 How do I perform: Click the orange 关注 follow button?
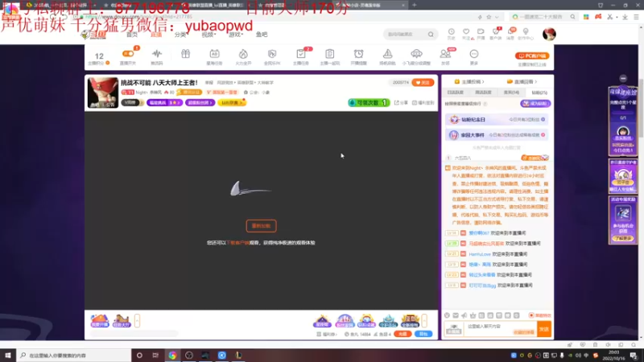pos(423,83)
